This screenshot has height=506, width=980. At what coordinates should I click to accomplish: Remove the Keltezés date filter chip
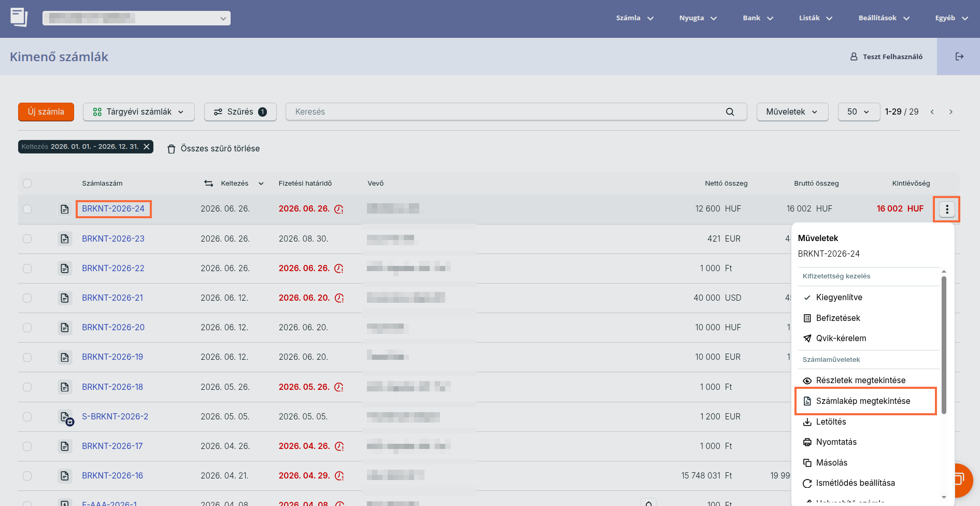[x=147, y=147]
